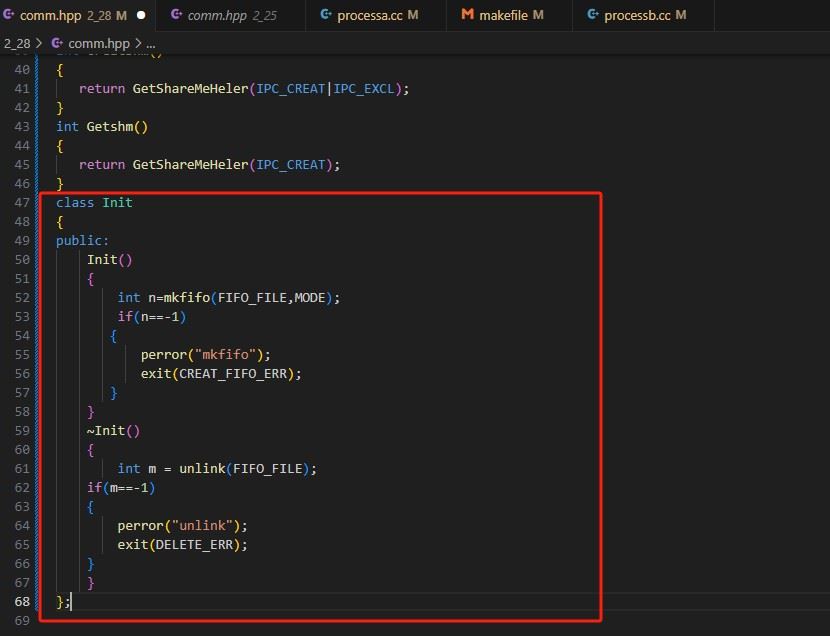Image resolution: width=830 pixels, height=636 pixels.
Task: Click the 'Init()' constructor on line 50
Action: 110,260
